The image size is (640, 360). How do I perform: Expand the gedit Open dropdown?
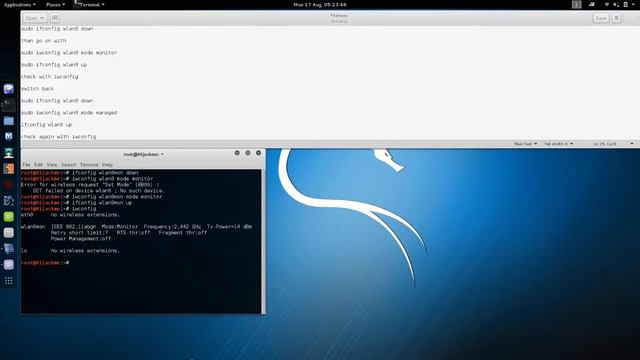point(35,18)
